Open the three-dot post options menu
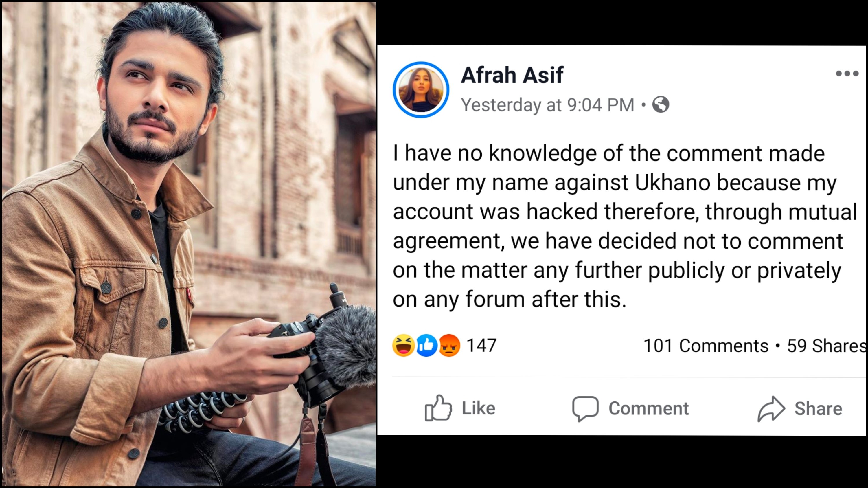Viewport: 868px width, 488px height. coord(847,74)
